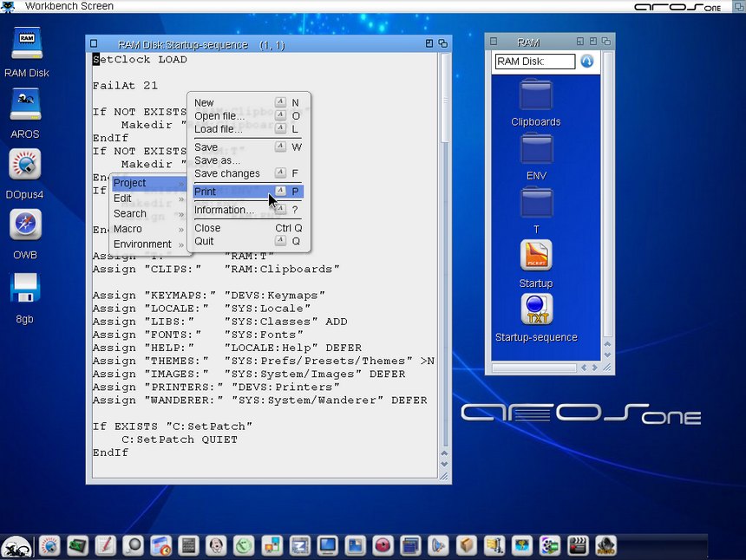The image size is (746, 560).
Task: Click the RAM Disk: path input field
Action: pos(534,62)
